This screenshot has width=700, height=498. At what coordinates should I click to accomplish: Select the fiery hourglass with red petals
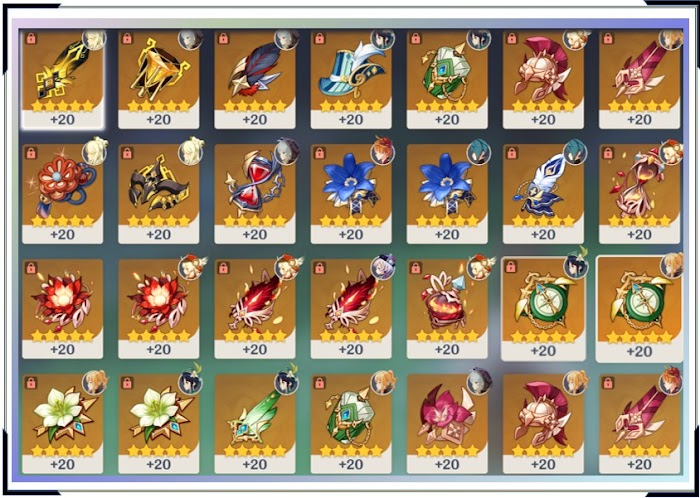(x=639, y=194)
